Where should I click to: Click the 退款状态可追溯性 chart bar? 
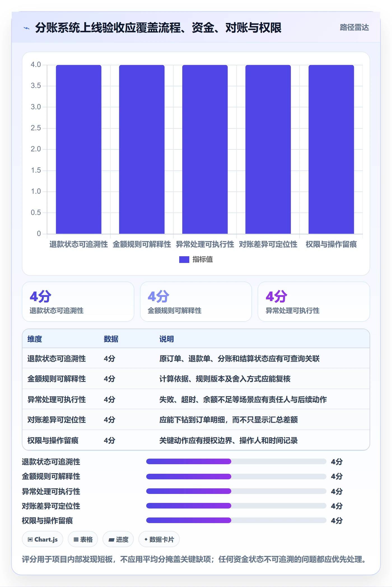point(78,149)
